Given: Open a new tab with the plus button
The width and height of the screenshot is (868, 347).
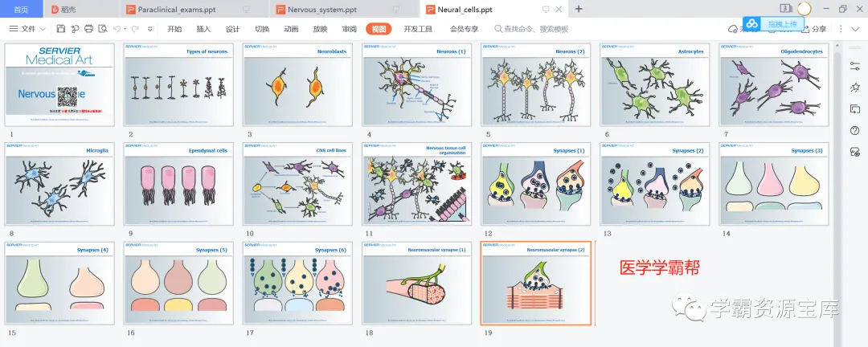Looking at the screenshot, I should point(579,9).
